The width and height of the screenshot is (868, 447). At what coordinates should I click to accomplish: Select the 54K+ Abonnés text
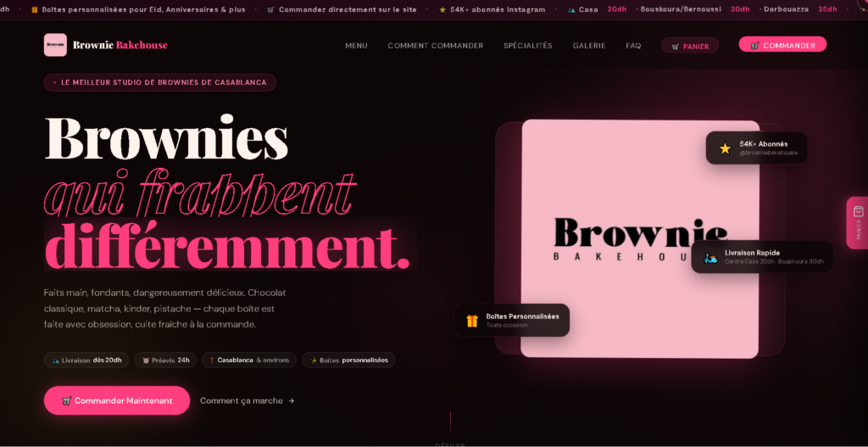(764, 144)
